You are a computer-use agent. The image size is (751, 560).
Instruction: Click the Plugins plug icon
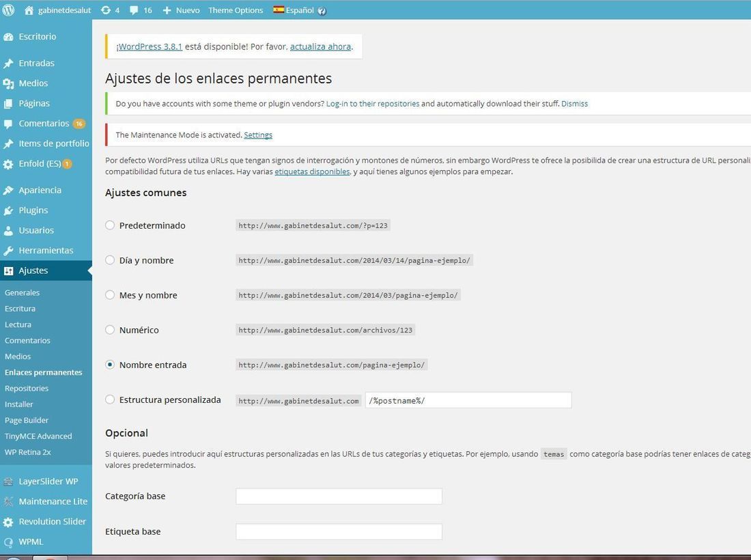tap(8, 210)
